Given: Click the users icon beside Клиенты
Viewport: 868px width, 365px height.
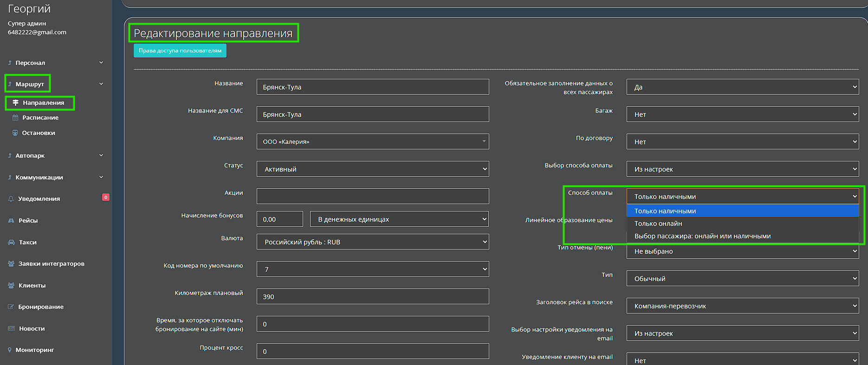Looking at the screenshot, I should (x=11, y=285).
